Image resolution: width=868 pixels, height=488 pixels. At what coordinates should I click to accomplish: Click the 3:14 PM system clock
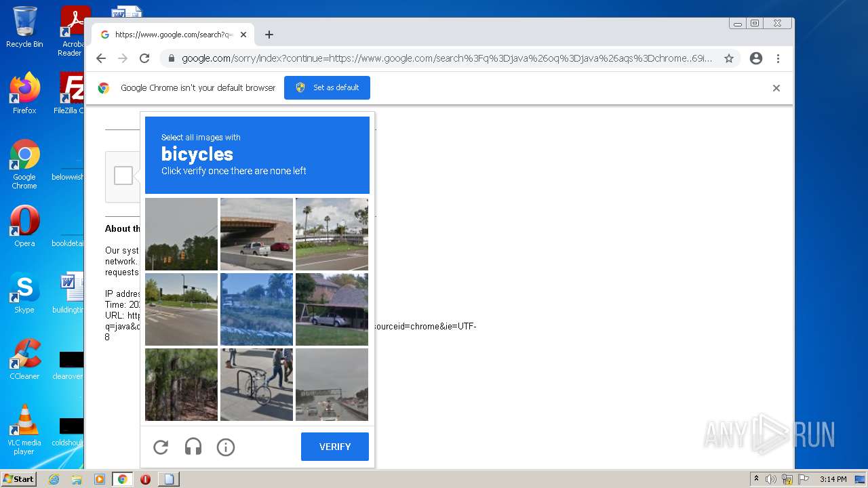pyautogui.click(x=833, y=479)
